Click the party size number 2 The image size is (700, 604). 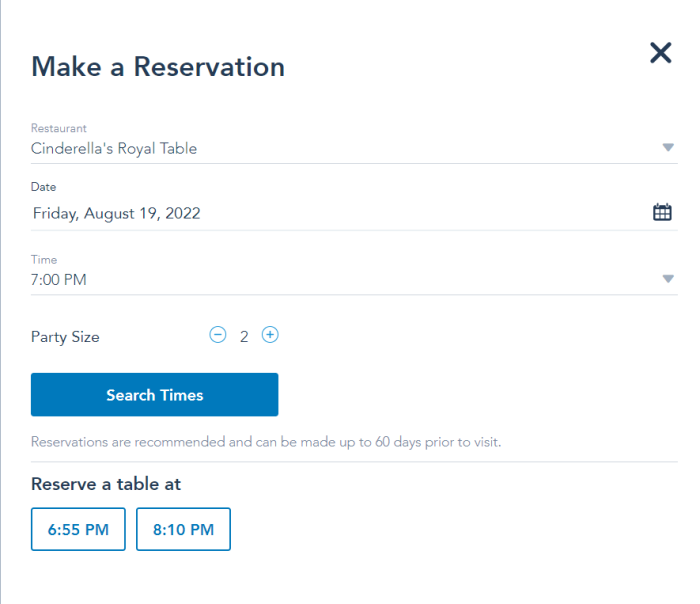(x=244, y=336)
